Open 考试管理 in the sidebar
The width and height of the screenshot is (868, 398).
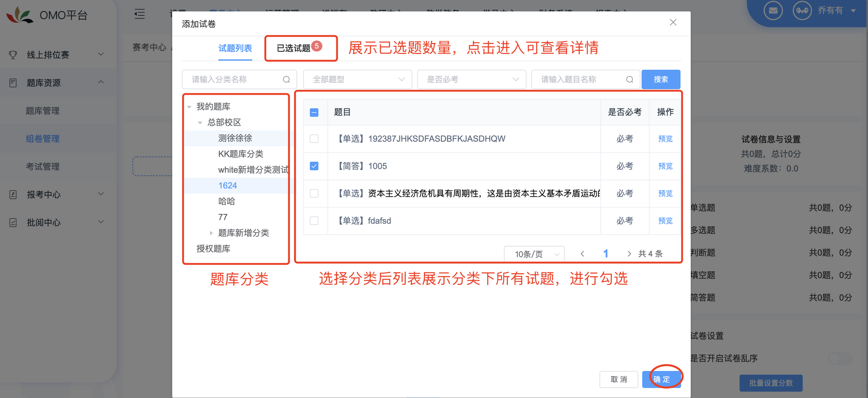point(43,166)
